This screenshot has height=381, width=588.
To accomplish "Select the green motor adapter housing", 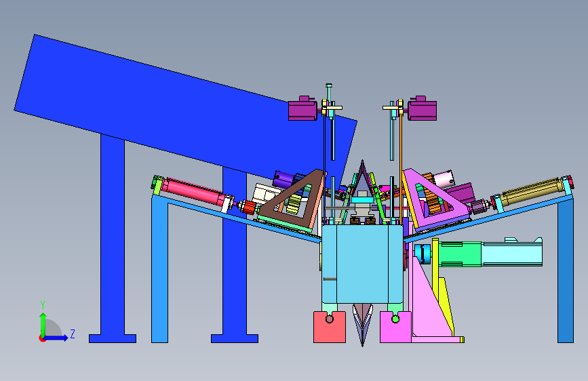I will [x=460, y=254].
